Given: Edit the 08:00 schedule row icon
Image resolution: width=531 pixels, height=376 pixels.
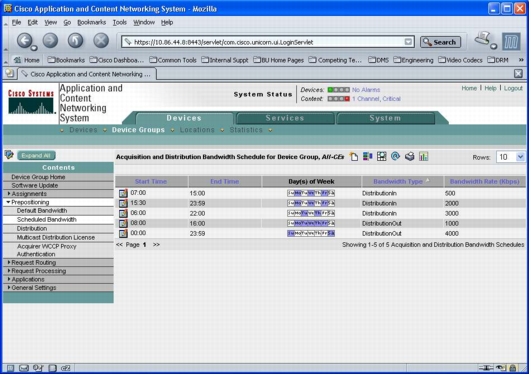Looking at the screenshot, I should [123, 223].
